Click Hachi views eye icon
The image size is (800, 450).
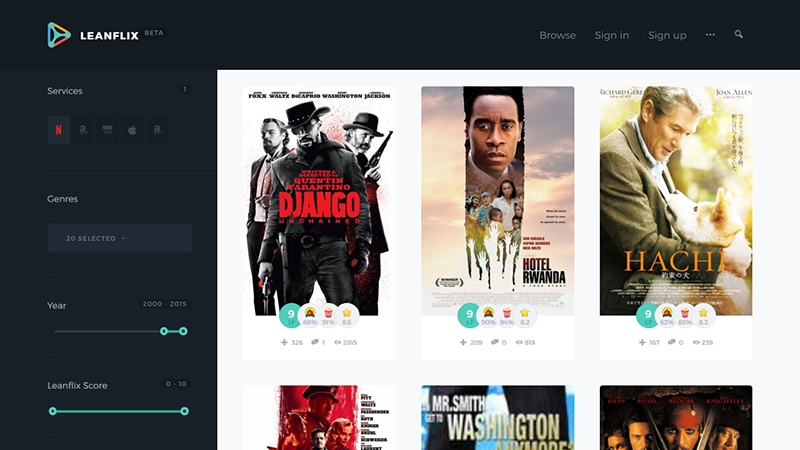tap(696, 342)
